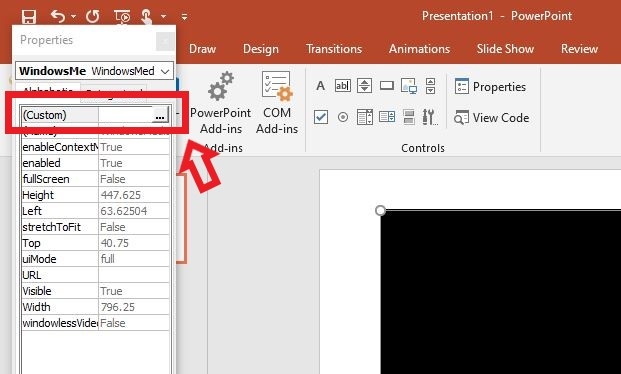Click the ellipsis button in (Custom) row
The height and width of the screenshot is (374, 621).
[x=160, y=115]
